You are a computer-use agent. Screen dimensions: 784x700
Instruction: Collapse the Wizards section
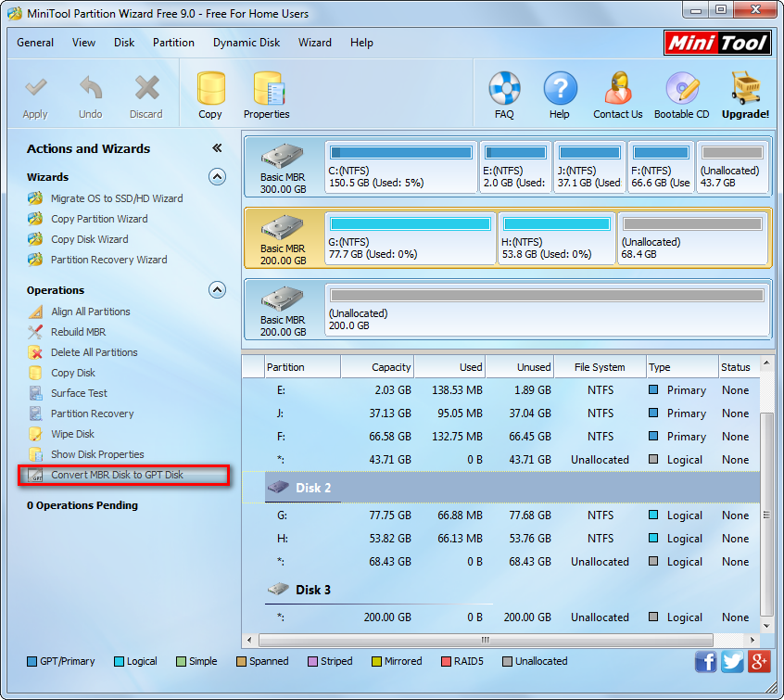click(x=217, y=176)
